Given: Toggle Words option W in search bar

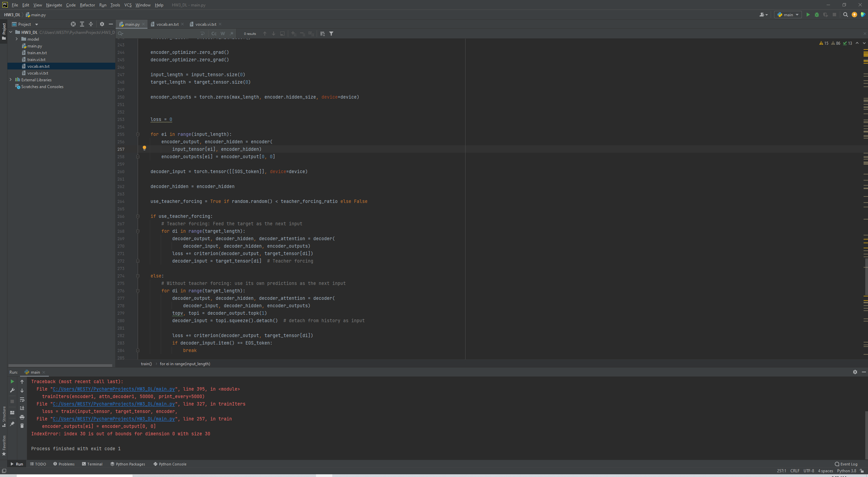Looking at the screenshot, I should [x=222, y=34].
